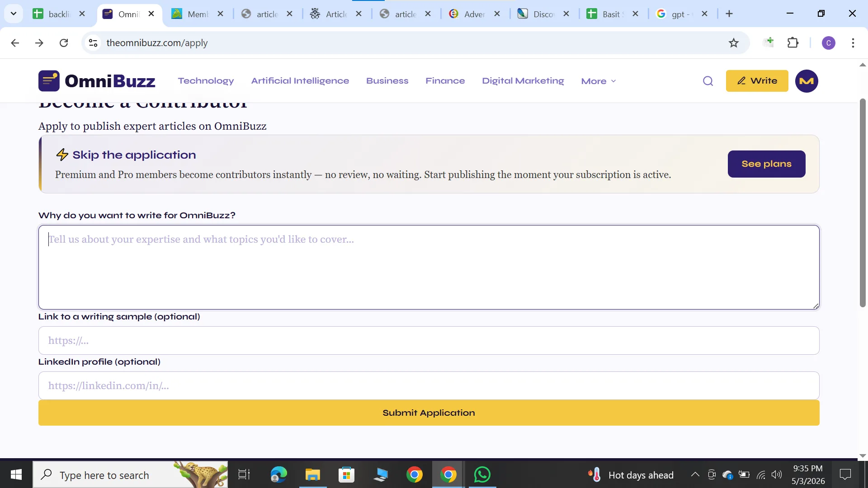The image size is (868, 488).
Task: Open the notification center icon
Action: point(845,474)
